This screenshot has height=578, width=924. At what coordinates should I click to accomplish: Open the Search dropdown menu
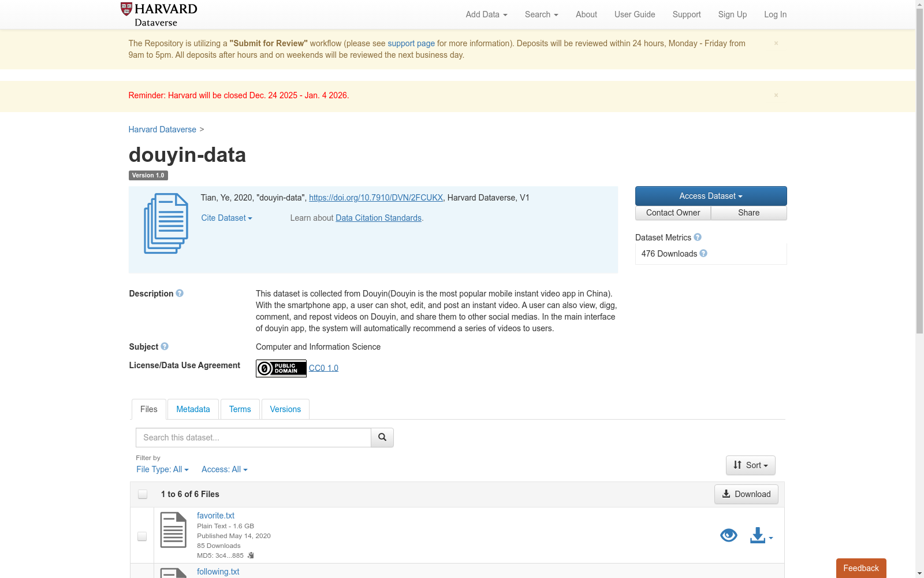point(541,14)
